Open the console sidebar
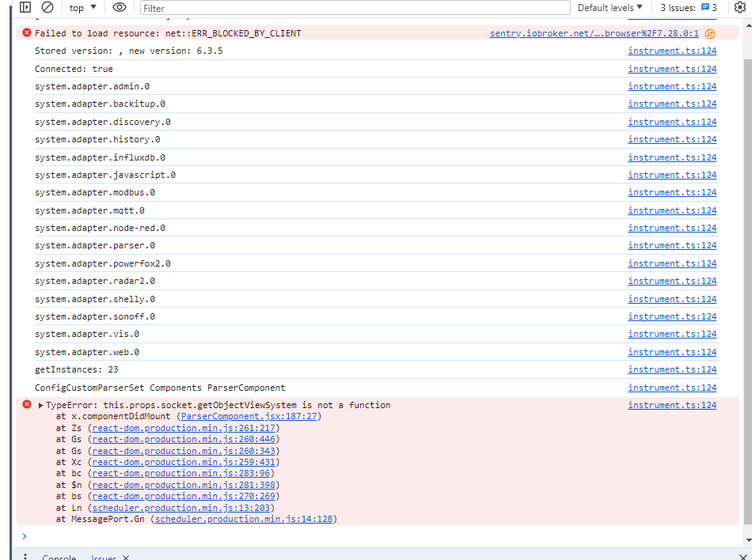 [24, 7]
